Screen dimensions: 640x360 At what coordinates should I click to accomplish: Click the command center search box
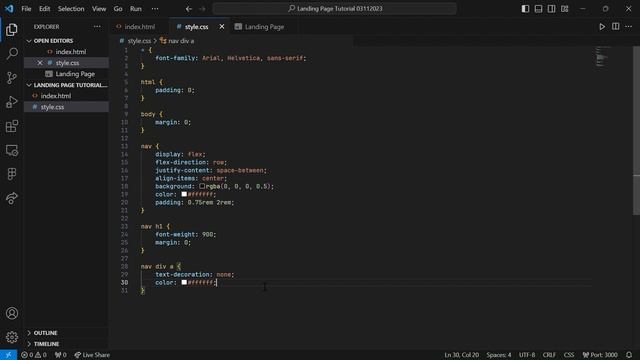point(335,9)
